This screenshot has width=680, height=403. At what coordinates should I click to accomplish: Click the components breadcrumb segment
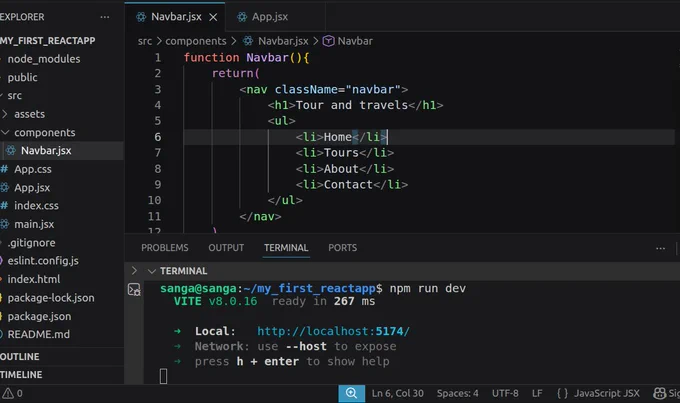point(196,41)
